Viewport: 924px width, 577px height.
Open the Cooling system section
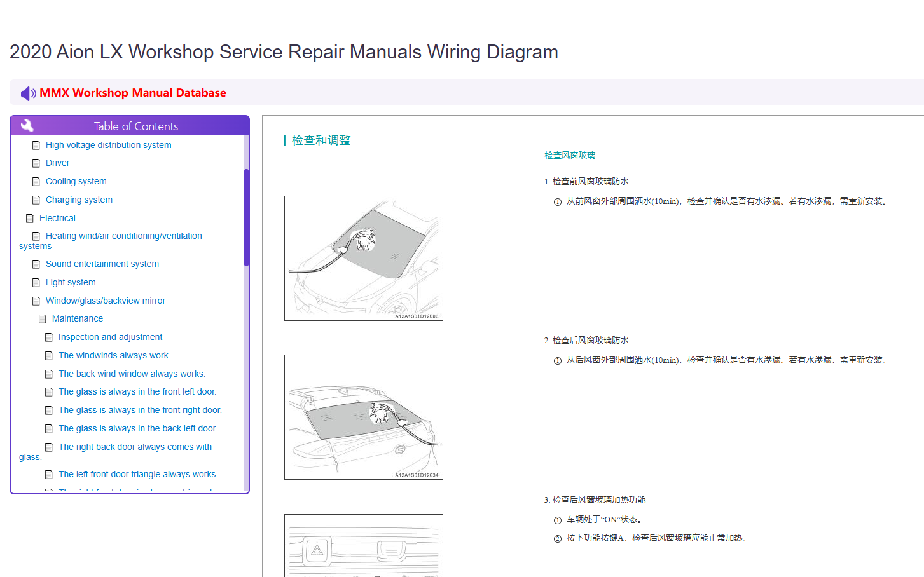coord(76,181)
